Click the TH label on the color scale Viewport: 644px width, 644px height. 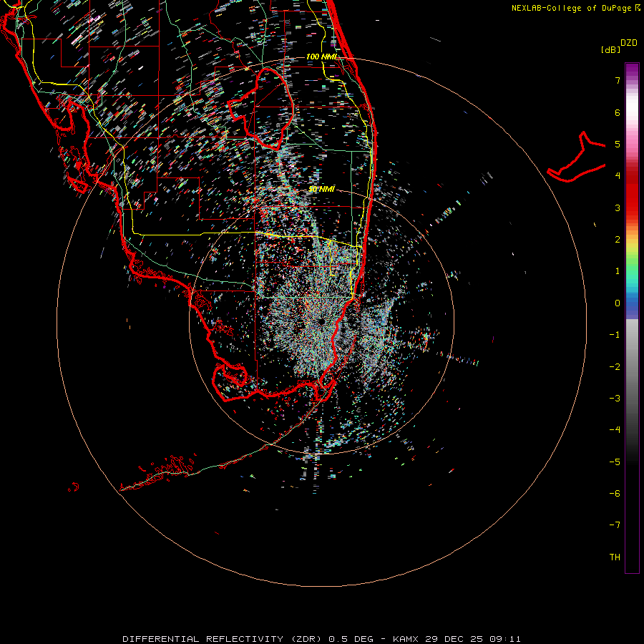point(615,557)
